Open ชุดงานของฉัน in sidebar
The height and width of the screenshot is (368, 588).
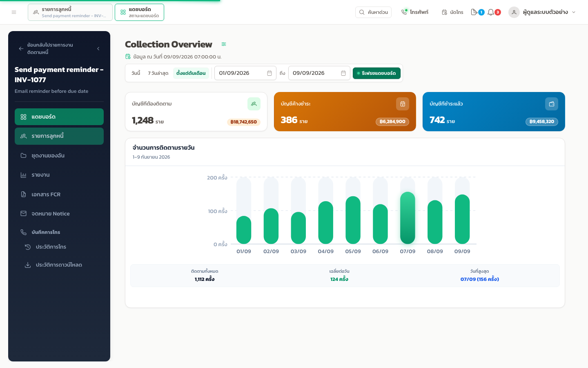pos(59,155)
